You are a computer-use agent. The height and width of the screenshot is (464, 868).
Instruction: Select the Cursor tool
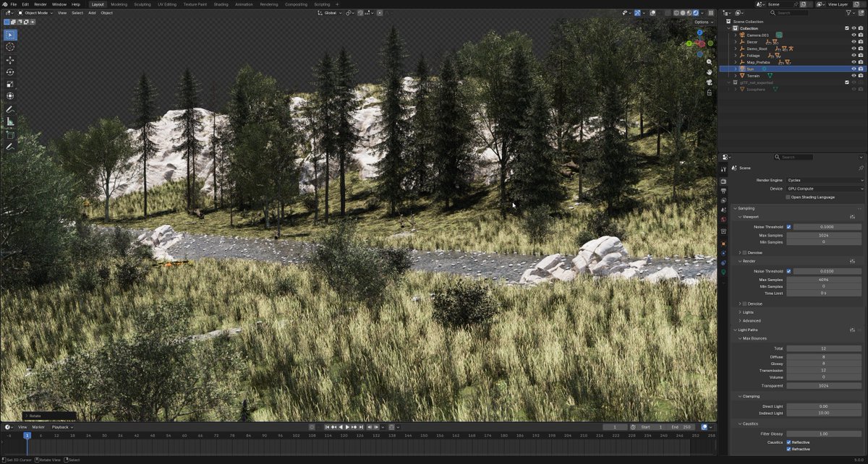(x=10, y=47)
